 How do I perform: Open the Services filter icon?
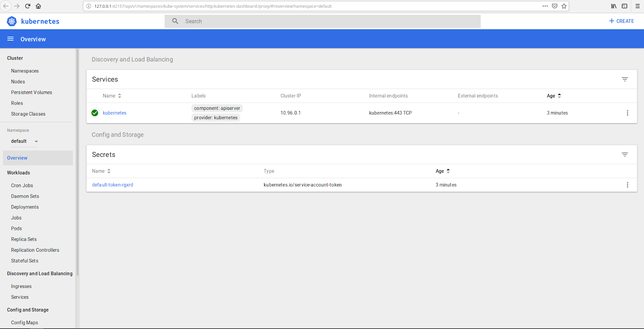(x=624, y=79)
